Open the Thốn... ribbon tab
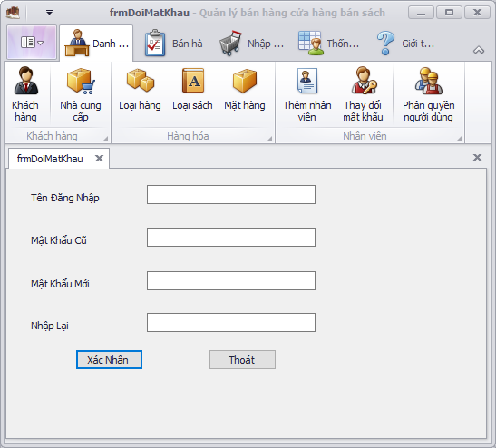This screenshot has width=496, height=448. click(328, 44)
